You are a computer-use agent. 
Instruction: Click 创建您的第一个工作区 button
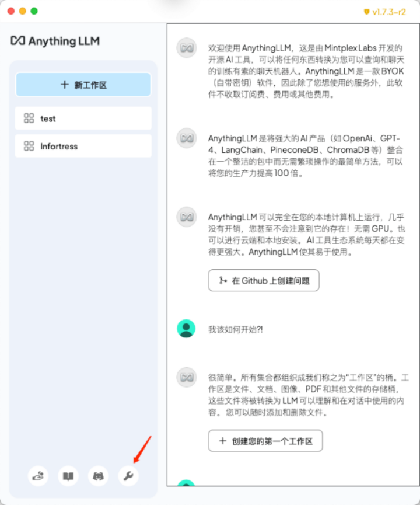(x=265, y=441)
